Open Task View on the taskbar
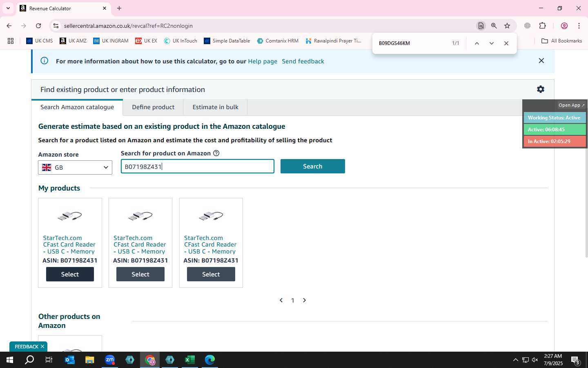Viewport: 588px width, 368px height. click(x=49, y=360)
